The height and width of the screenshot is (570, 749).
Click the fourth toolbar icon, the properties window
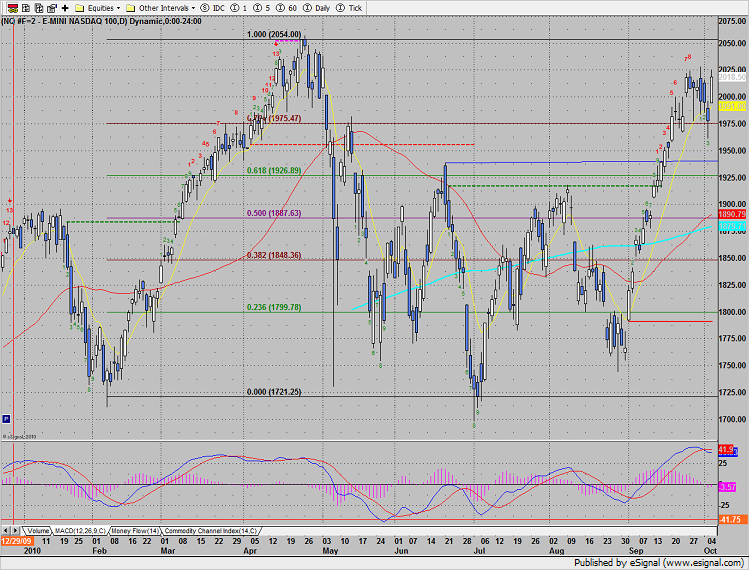52,8
